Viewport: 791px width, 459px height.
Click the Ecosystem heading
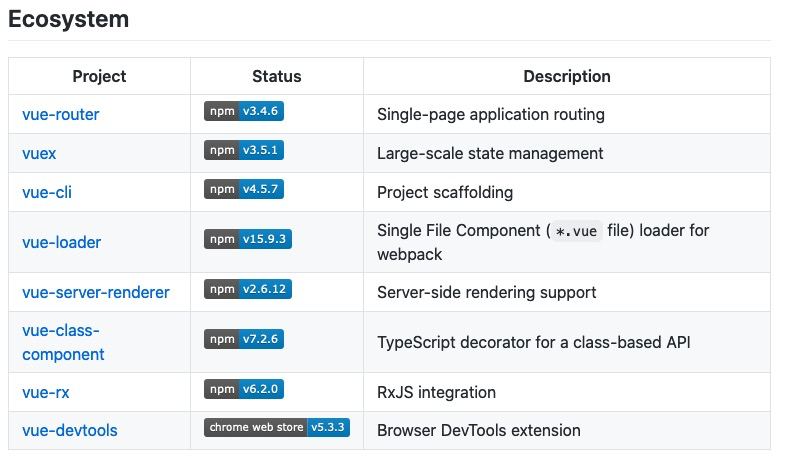69,19
